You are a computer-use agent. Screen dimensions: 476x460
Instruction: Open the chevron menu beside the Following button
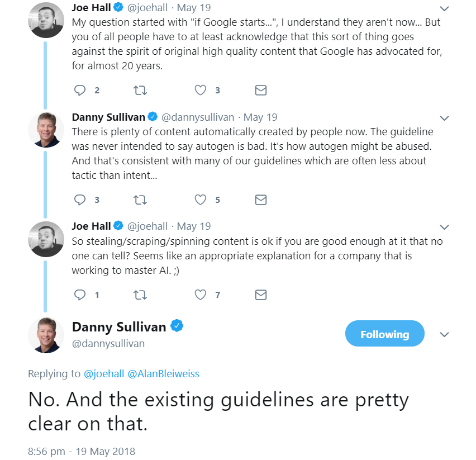445,334
